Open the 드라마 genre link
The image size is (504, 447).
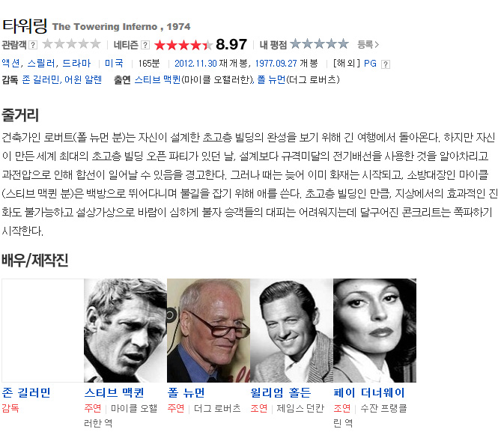point(76,64)
